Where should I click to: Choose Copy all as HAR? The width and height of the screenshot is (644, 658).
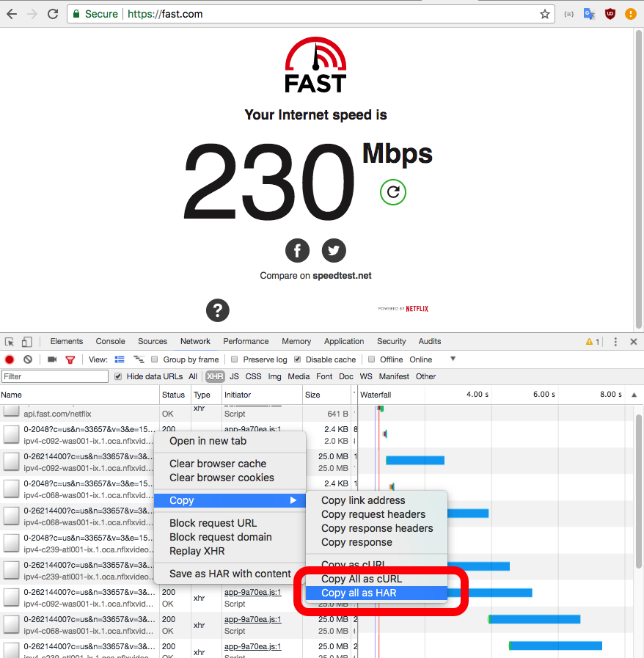point(376,593)
